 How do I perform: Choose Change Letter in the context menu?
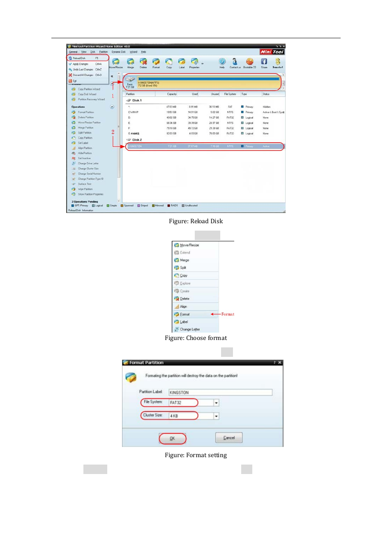point(196,329)
